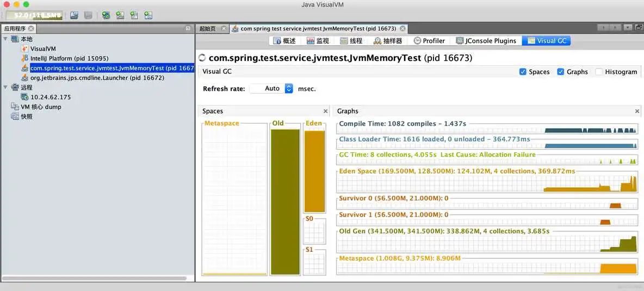This screenshot has width=644, height=291.
Task: Select the JvmMemoryTest (pid 16673) document tab
Action: 318,28
